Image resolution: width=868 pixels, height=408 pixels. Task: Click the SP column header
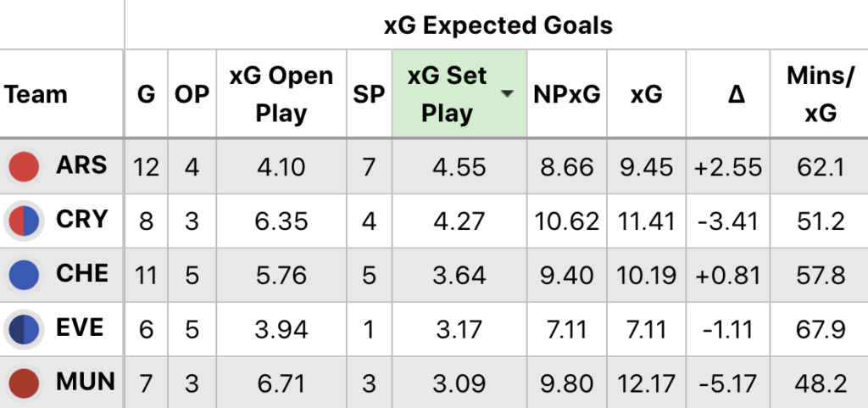[x=369, y=94]
